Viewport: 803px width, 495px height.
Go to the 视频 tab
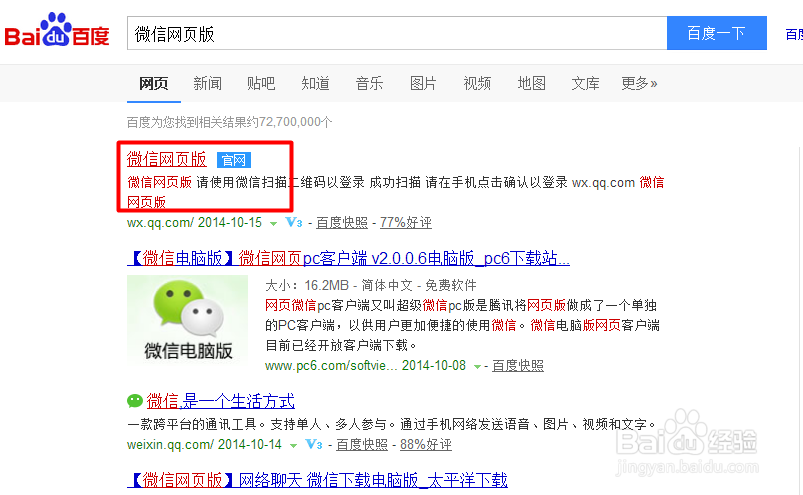[477, 83]
